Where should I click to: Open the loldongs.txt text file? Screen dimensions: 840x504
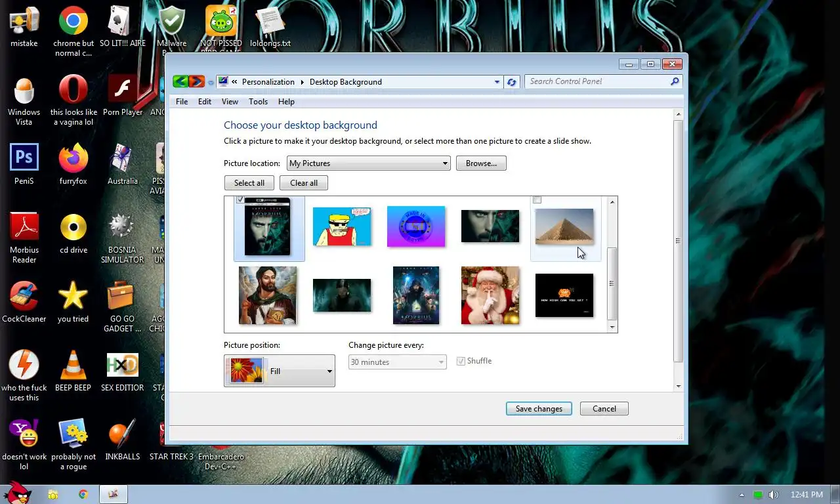point(270,21)
